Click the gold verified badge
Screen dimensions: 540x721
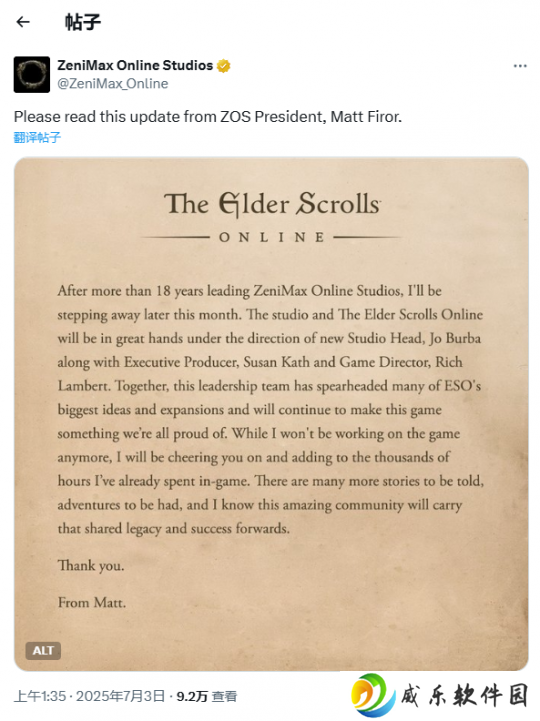tap(224, 66)
